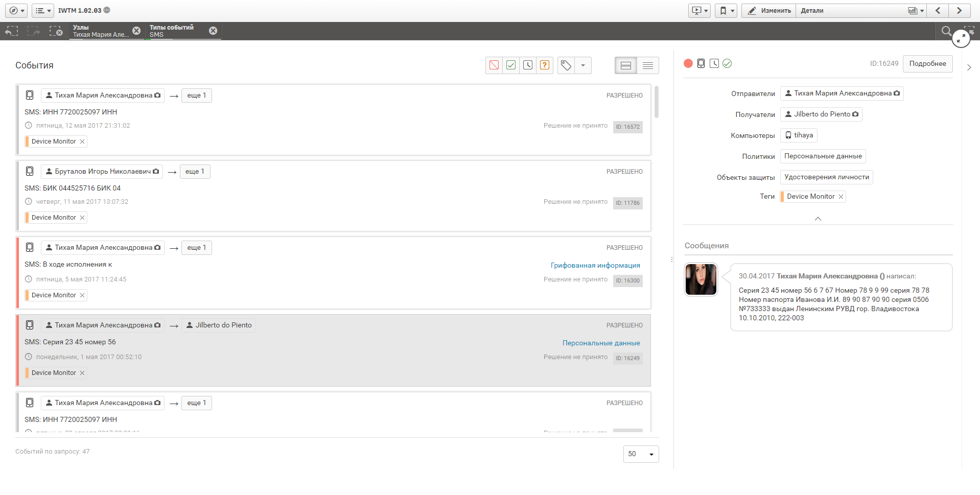Click device icon of event 16300

coord(30,247)
